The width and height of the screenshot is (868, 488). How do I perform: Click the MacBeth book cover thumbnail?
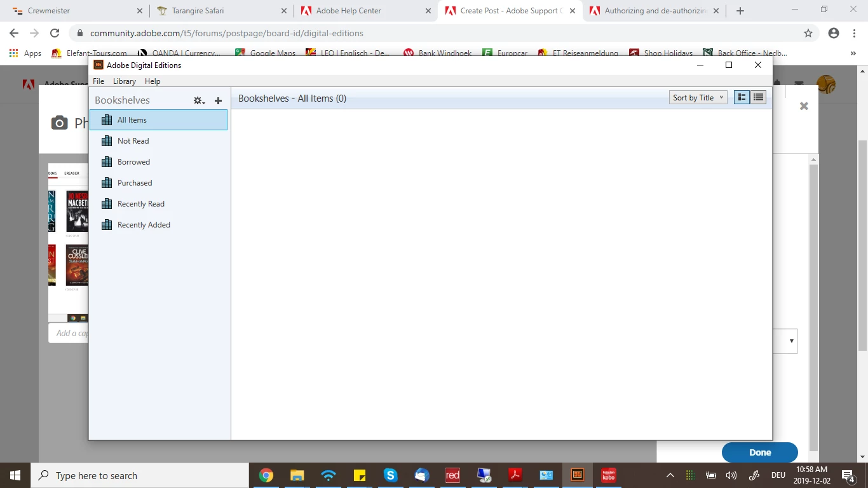pos(77,211)
